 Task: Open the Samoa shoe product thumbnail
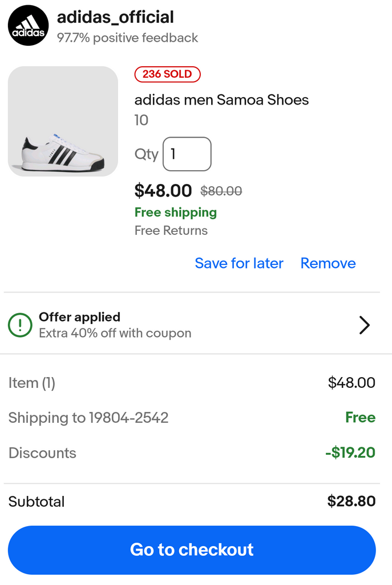[63, 121]
